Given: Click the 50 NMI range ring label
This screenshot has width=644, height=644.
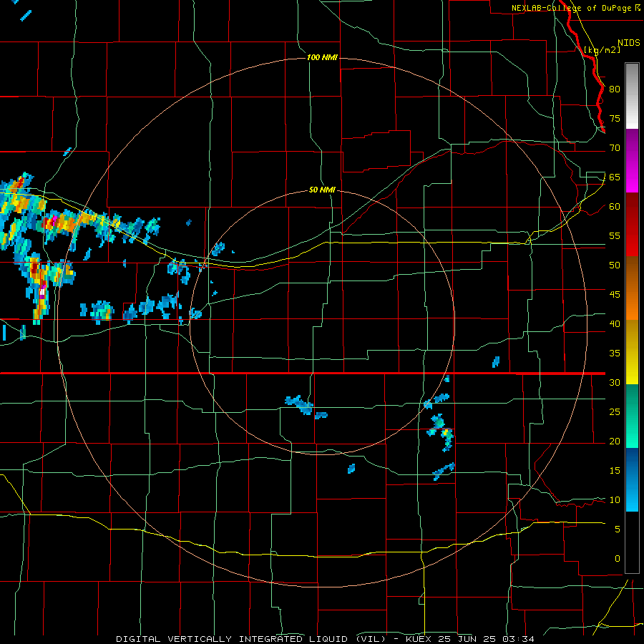Looking at the screenshot, I should coord(322,190).
